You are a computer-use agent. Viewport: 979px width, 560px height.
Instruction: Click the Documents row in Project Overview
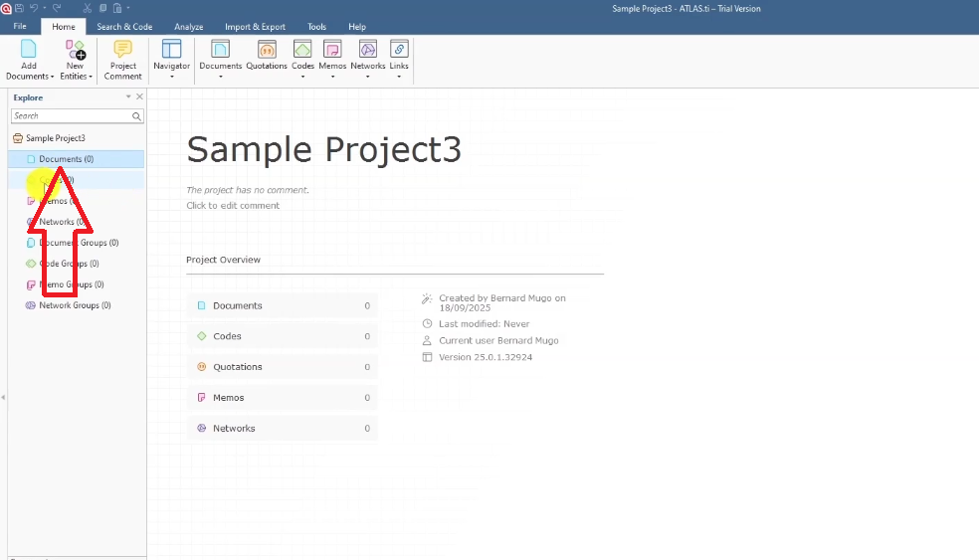pos(282,306)
